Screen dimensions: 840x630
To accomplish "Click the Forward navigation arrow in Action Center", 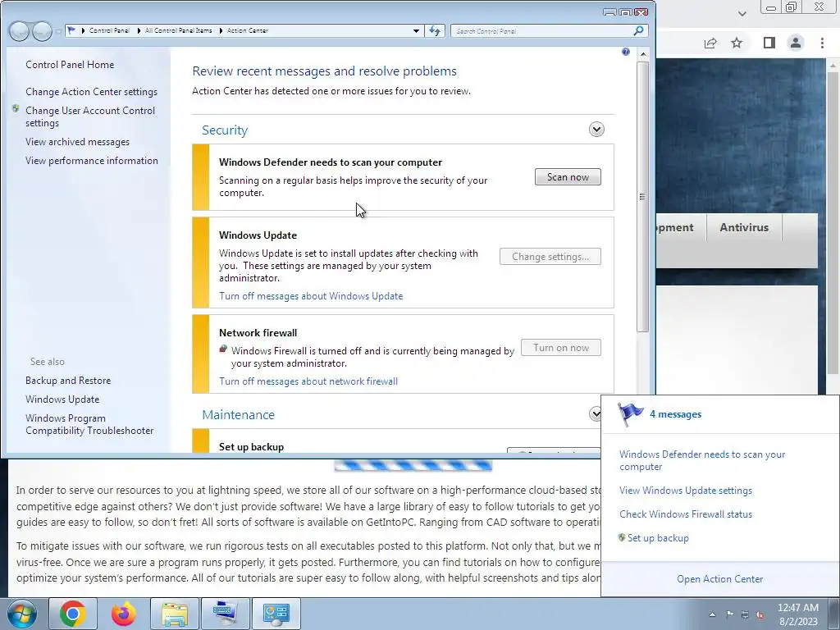I will (42, 31).
